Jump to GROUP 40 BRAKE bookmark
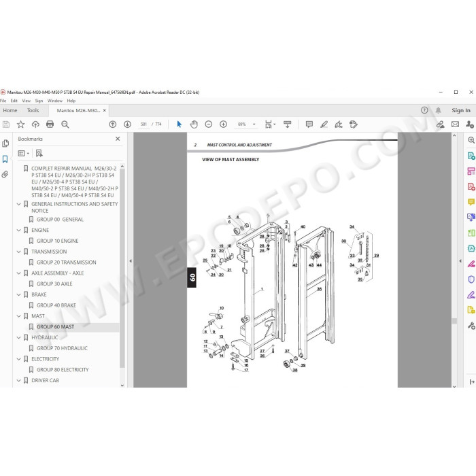This screenshot has width=476, height=476. pyautogui.click(x=56, y=305)
